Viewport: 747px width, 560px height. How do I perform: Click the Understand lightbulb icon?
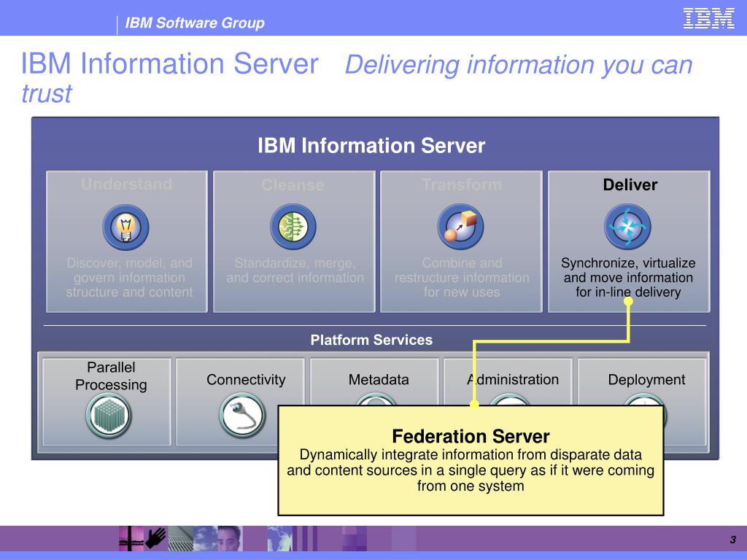click(125, 227)
